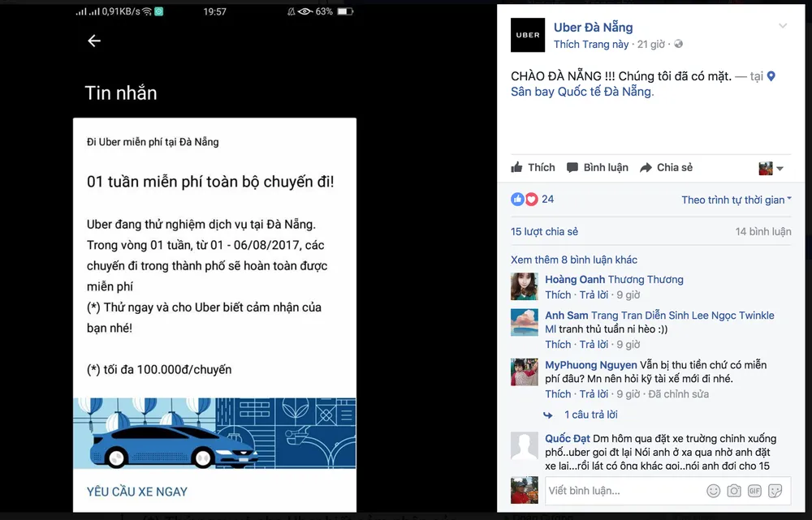Open the comment sorting dropdown Theo trình tự thời gian
The height and width of the screenshot is (520, 812).
tap(735, 199)
